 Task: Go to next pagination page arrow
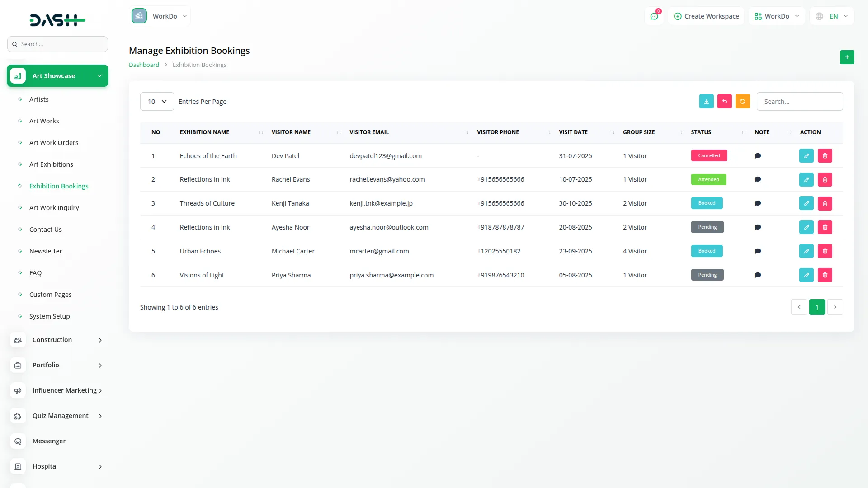pos(835,307)
